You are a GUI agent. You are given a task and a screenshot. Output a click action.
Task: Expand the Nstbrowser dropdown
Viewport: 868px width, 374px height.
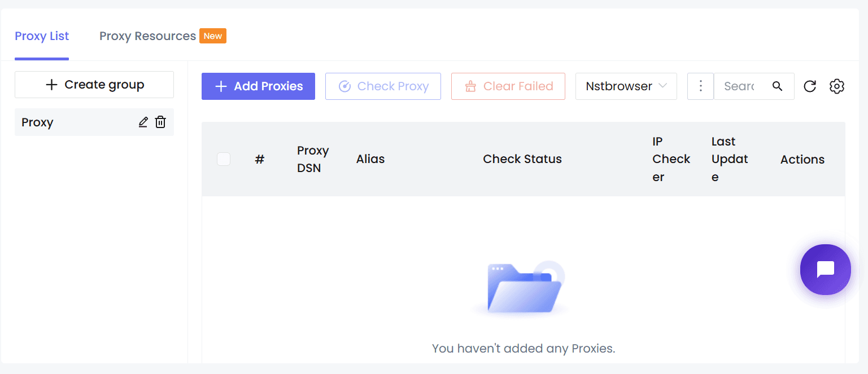click(x=626, y=86)
